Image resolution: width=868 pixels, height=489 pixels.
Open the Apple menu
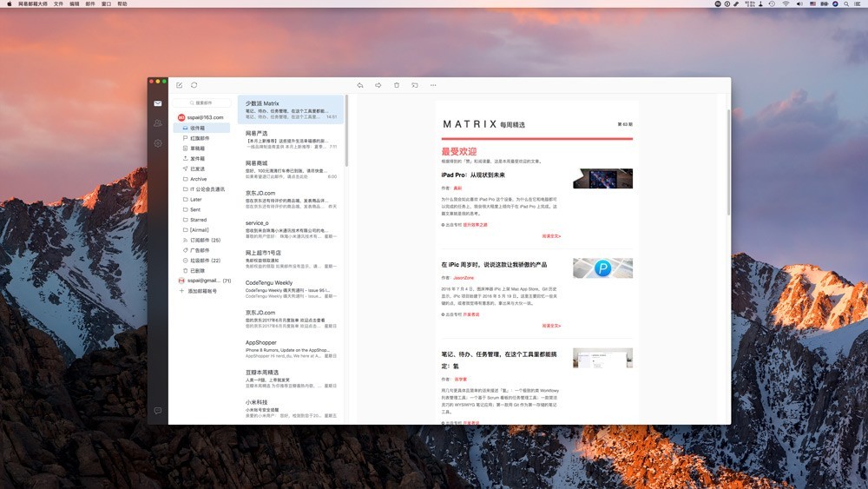(9, 3)
